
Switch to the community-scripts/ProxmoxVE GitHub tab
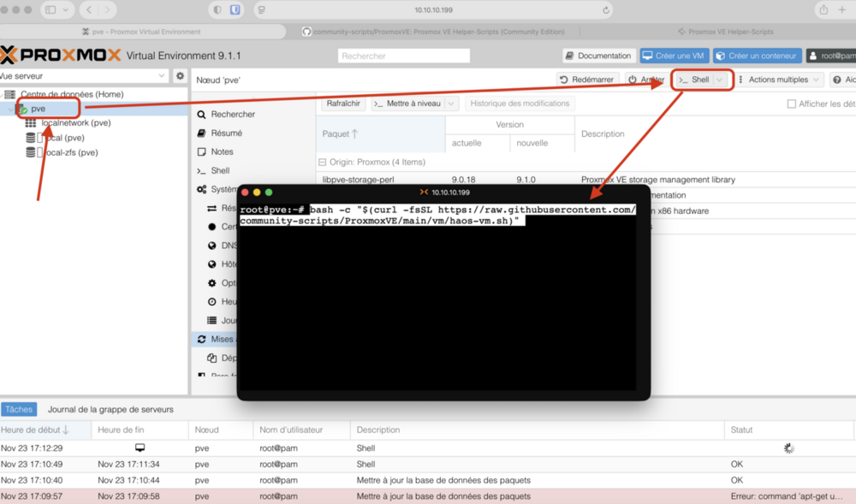click(x=433, y=32)
